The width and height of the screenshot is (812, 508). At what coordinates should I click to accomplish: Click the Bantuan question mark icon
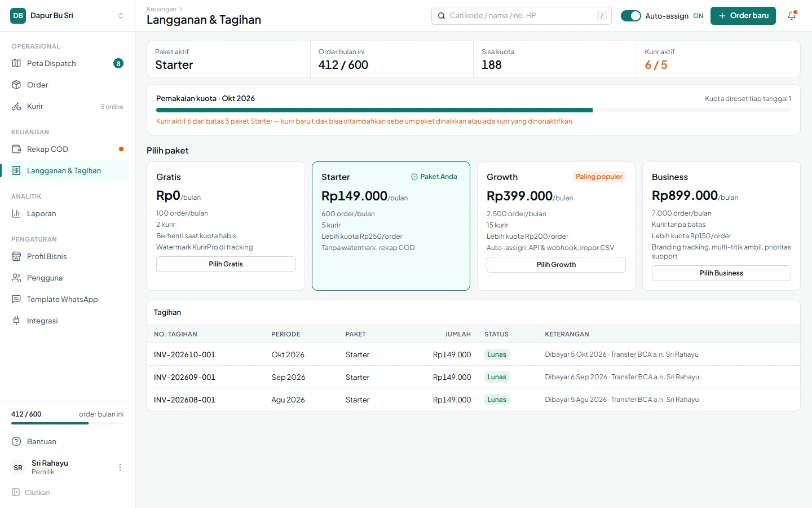[x=16, y=441]
